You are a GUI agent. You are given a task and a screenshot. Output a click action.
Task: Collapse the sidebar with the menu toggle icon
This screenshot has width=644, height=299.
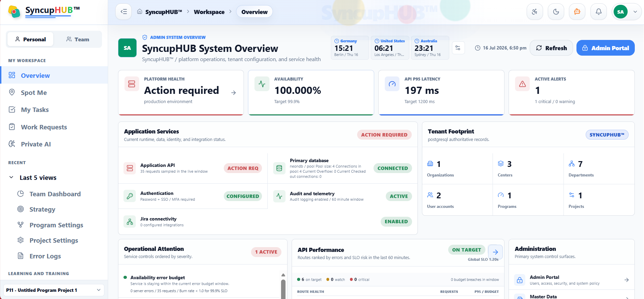pyautogui.click(x=123, y=12)
